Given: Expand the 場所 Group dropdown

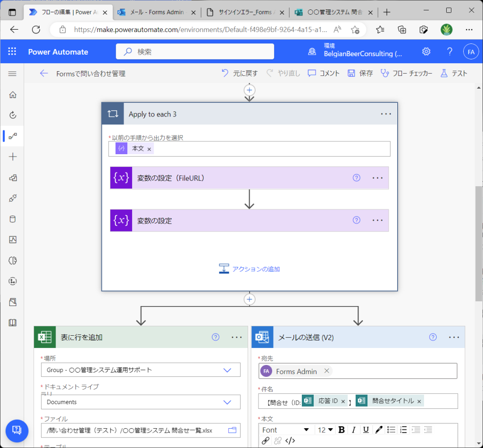Looking at the screenshot, I should pos(227,370).
